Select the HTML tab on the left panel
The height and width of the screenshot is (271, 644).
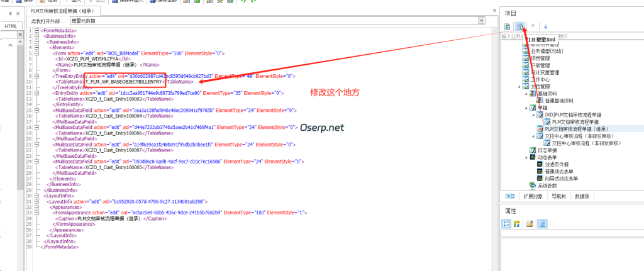coord(11,26)
